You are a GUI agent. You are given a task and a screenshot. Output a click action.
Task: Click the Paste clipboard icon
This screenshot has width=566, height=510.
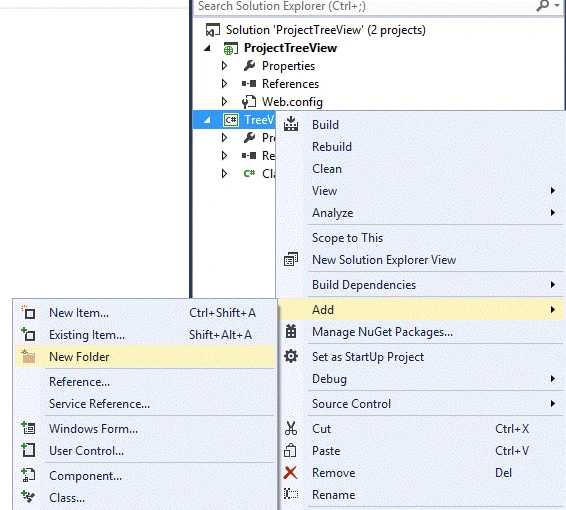coord(290,450)
